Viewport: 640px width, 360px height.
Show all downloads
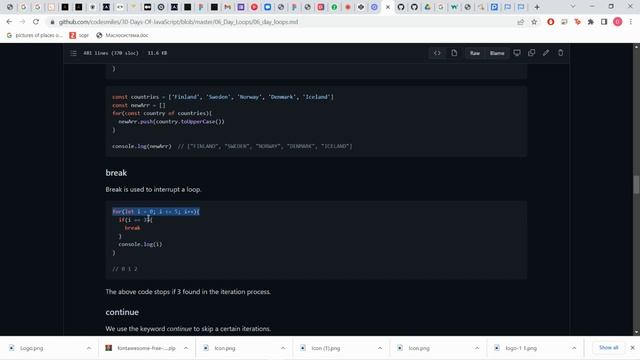tap(609, 348)
